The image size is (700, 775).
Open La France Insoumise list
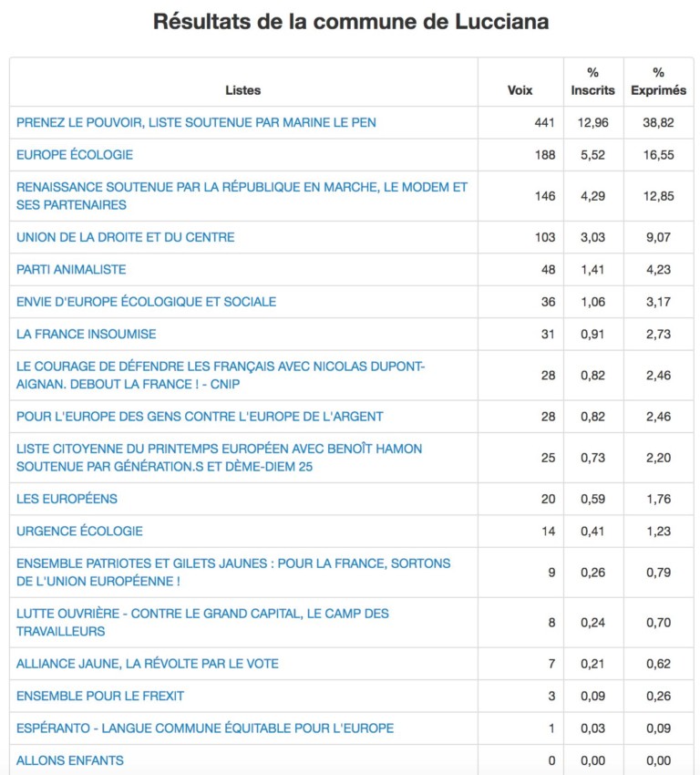[x=86, y=334]
